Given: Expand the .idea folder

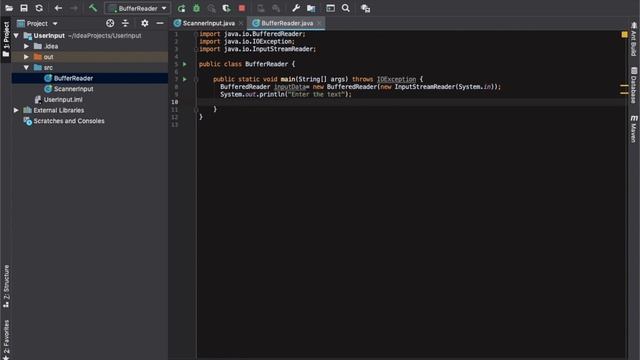Looking at the screenshot, I should click(x=27, y=46).
